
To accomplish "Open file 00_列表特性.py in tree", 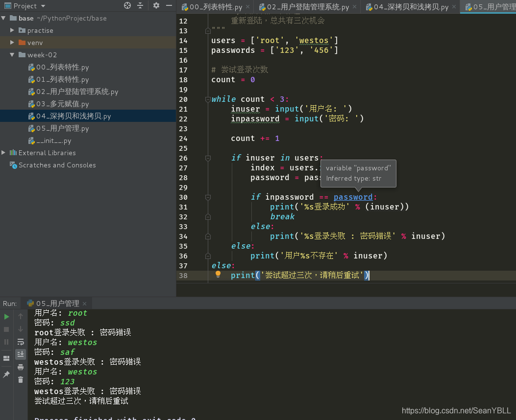I will [x=59, y=67].
